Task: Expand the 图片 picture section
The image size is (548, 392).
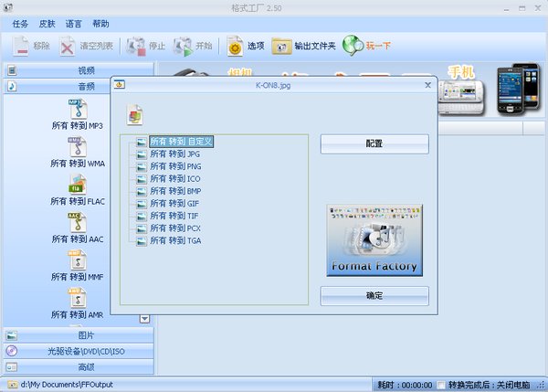Action: [79, 335]
